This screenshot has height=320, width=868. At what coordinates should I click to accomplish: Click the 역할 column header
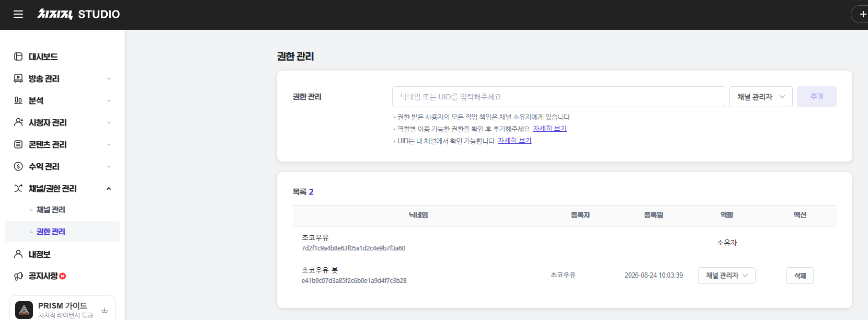[727, 215]
